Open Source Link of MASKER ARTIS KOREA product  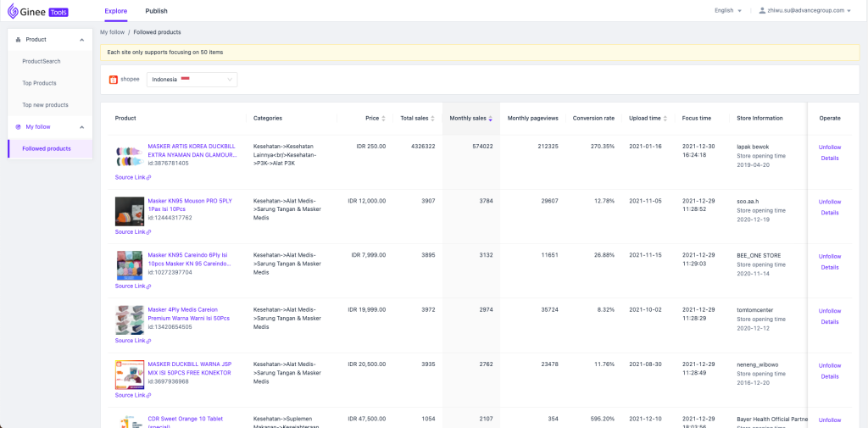tap(133, 178)
